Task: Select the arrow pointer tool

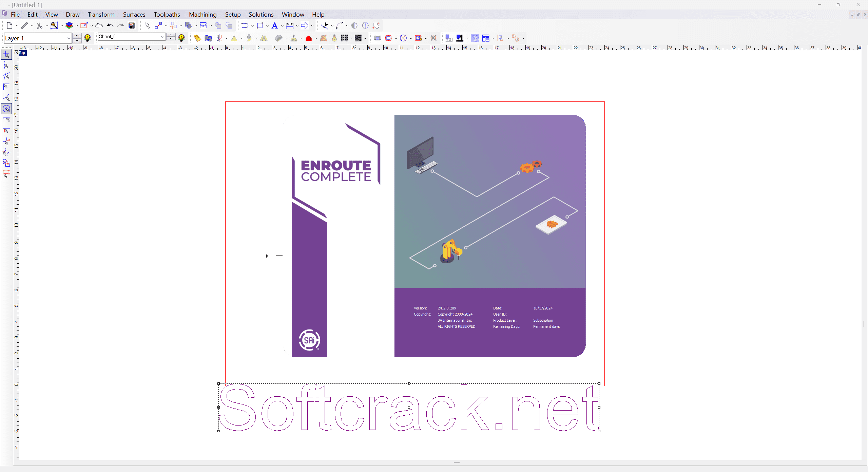Action: [147, 25]
